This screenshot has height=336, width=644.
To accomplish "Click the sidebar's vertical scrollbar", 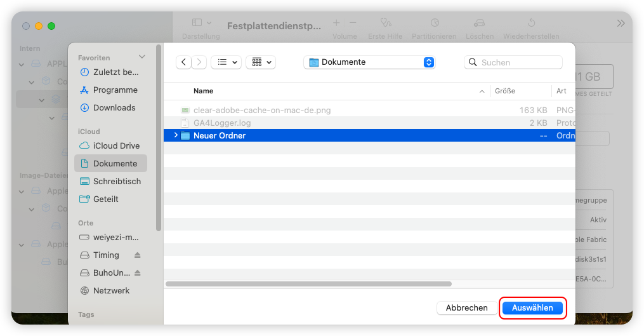I will pyautogui.click(x=159, y=138).
